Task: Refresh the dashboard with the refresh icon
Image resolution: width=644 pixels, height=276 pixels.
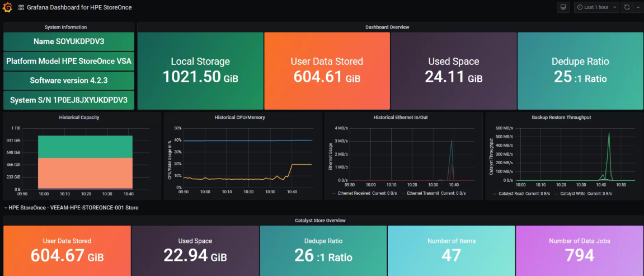Action: [627, 7]
